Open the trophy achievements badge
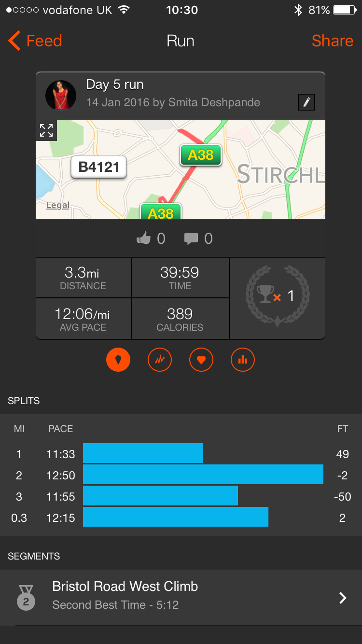The image size is (362, 644). tap(277, 295)
